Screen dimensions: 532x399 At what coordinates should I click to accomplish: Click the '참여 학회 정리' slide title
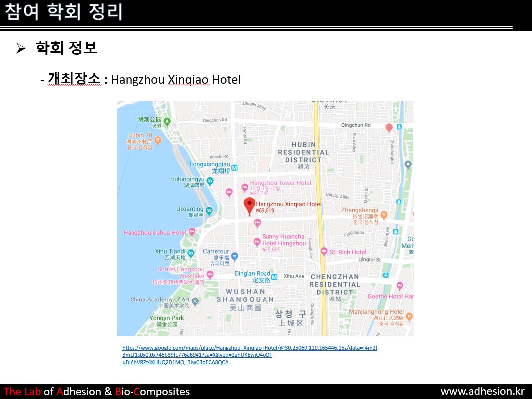point(64,12)
